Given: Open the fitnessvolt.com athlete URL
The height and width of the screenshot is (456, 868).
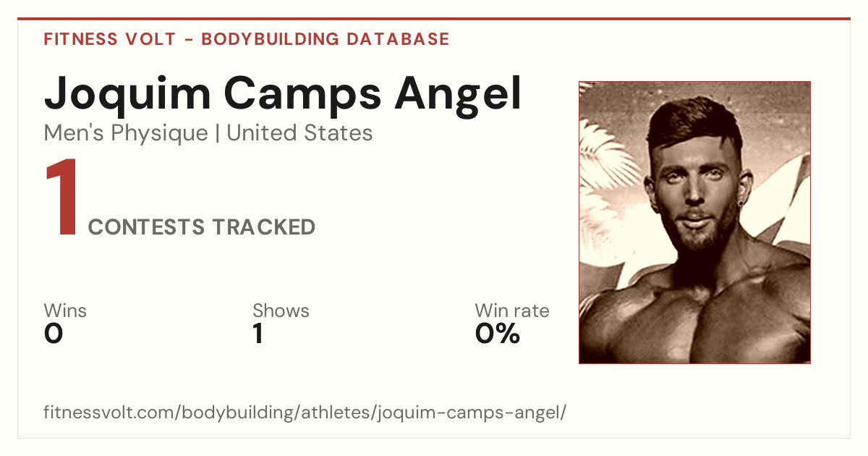Looking at the screenshot, I should coord(305,413).
